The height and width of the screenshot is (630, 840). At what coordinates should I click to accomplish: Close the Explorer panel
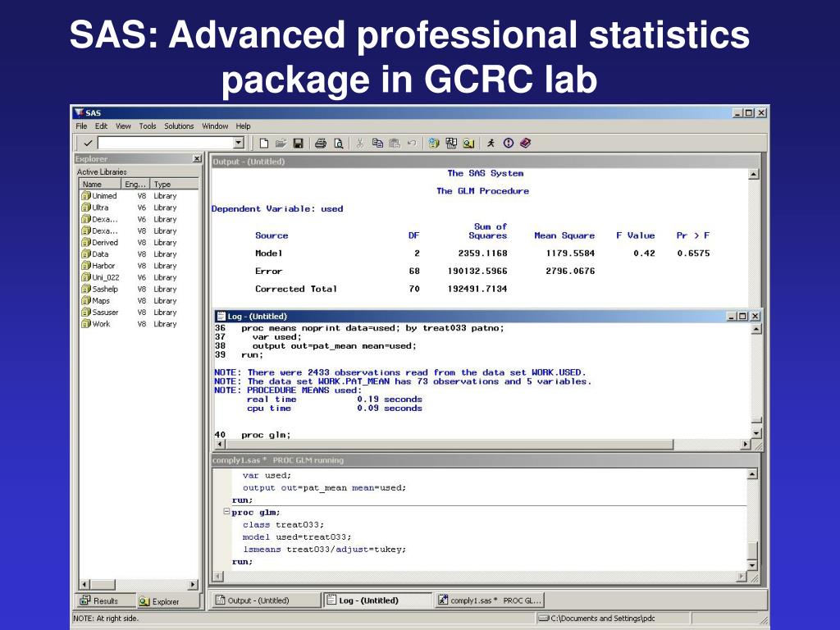197,158
